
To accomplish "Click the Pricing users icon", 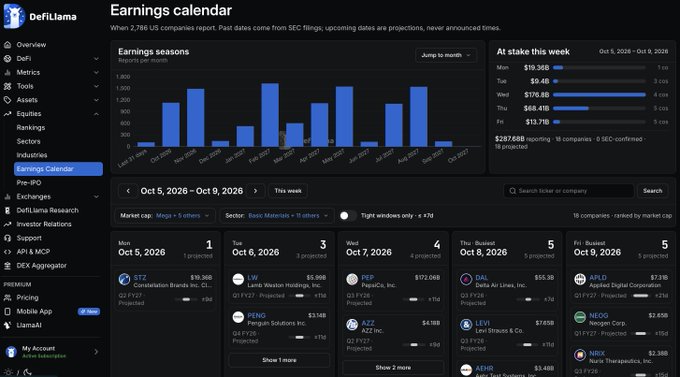I will 7,298.
